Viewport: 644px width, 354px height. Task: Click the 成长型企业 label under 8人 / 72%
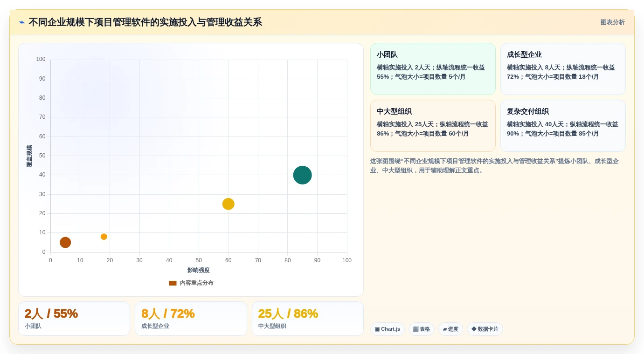pos(155,326)
